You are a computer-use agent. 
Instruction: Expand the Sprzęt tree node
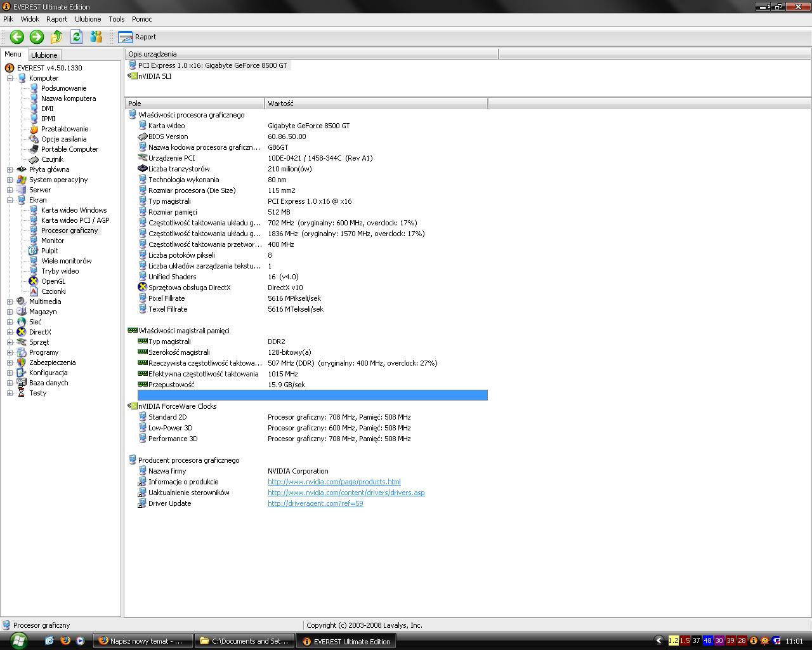pyautogui.click(x=10, y=342)
